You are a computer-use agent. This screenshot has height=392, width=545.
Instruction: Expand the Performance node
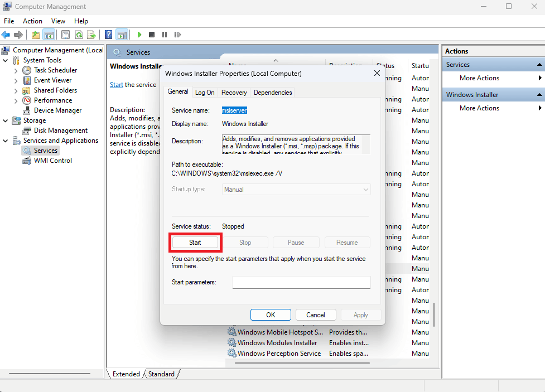(x=16, y=101)
